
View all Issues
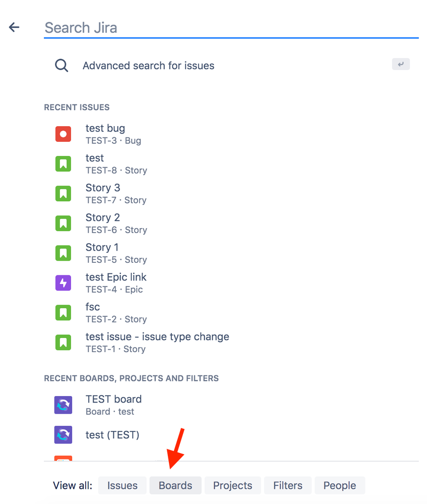click(x=122, y=485)
